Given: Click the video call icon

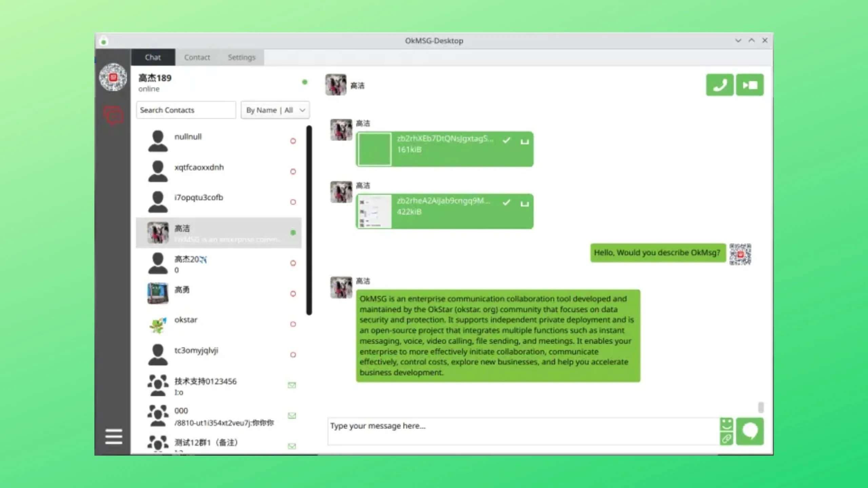Looking at the screenshot, I should [x=750, y=85].
